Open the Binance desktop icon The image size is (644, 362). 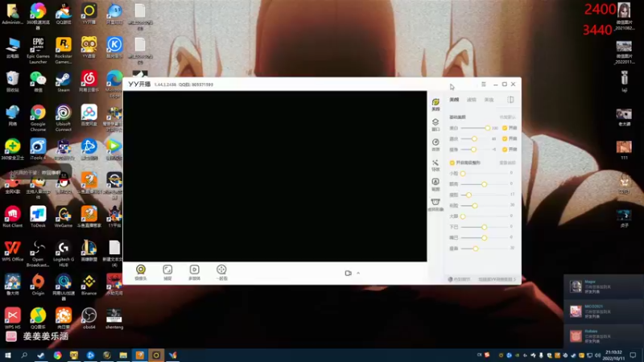click(89, 285)
